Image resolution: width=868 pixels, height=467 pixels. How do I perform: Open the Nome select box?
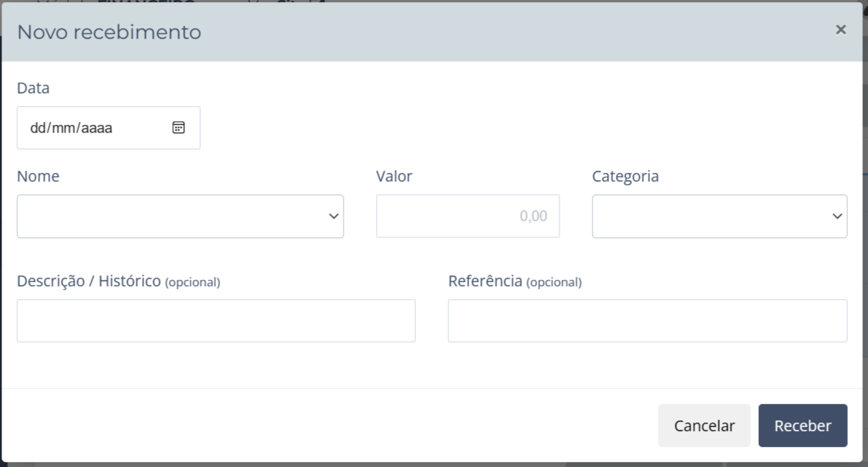coord(172,216)
